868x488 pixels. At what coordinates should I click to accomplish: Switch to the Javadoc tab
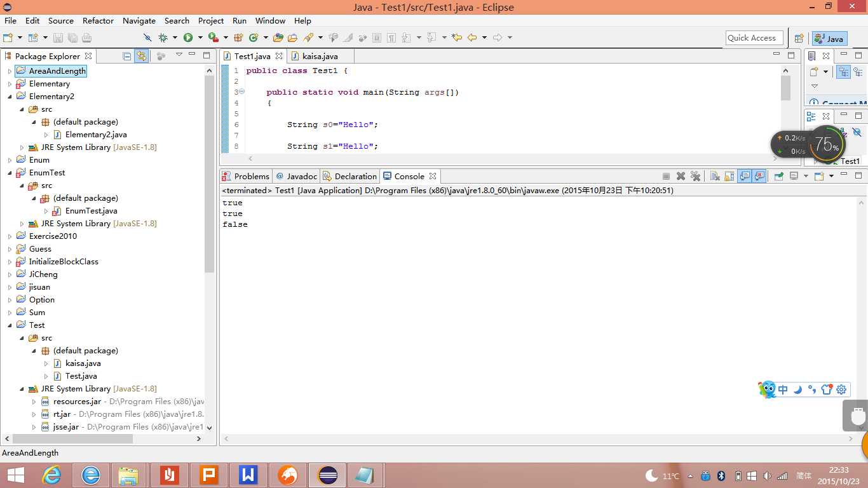[296, 176]
